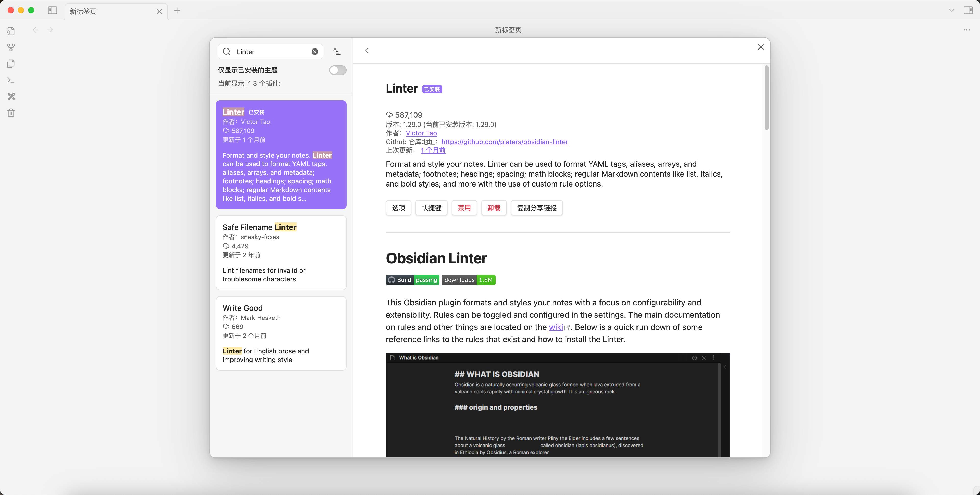Open command palette terminal icon
This screenshot has height=495, width=980.
click(11, 80)
